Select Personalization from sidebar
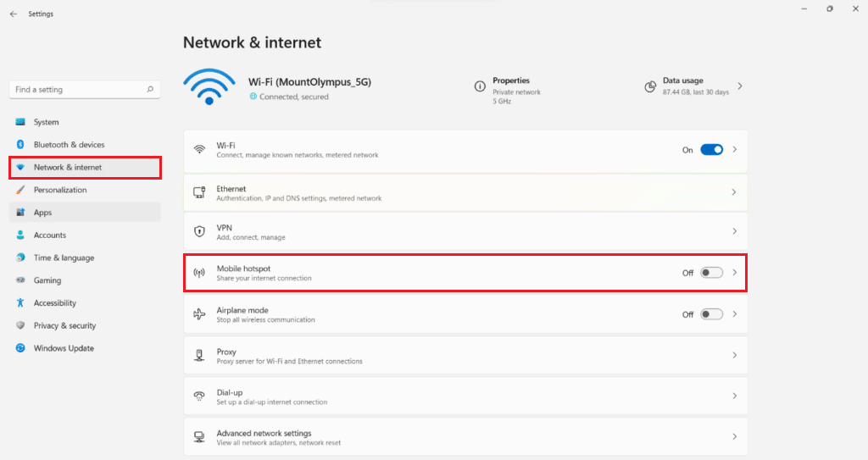The height and width of the screenshot is (460, 868). click(60, 190)
